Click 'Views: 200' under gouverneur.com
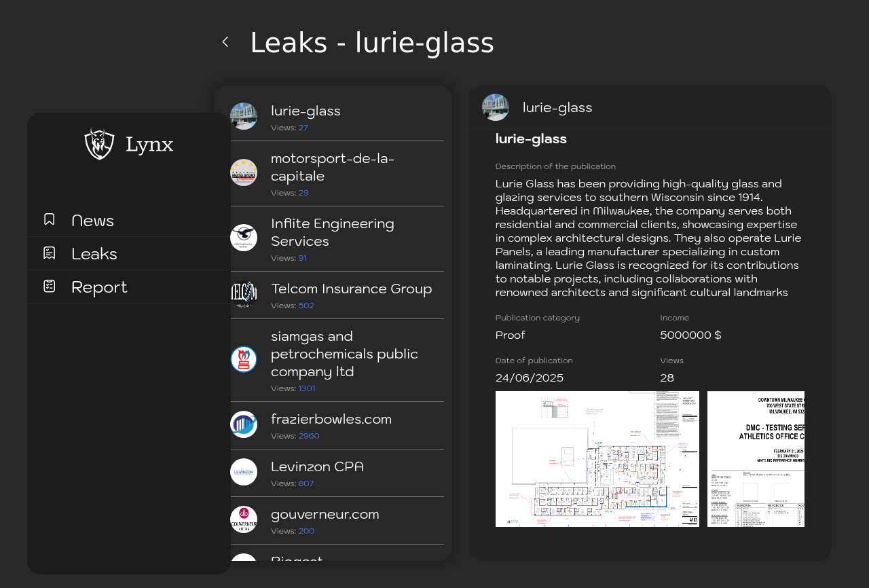 293,531
